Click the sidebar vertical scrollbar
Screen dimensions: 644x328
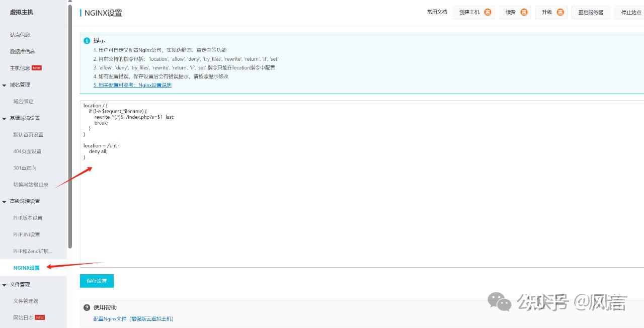point(70,126)
